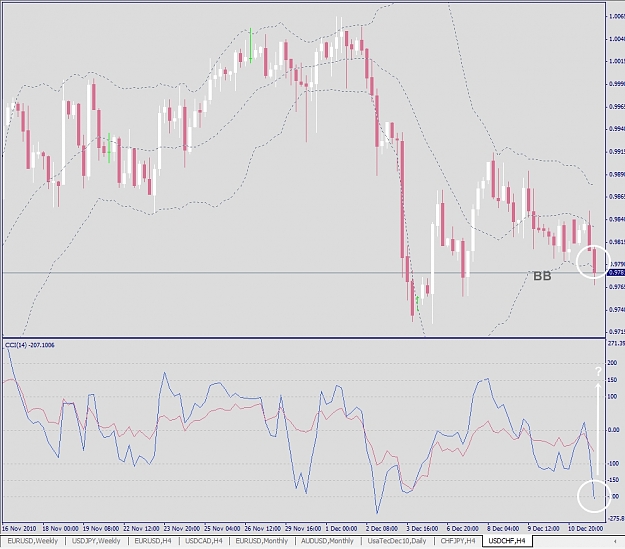Open the EURUSD,Monthly chart tab

(261, 541)
